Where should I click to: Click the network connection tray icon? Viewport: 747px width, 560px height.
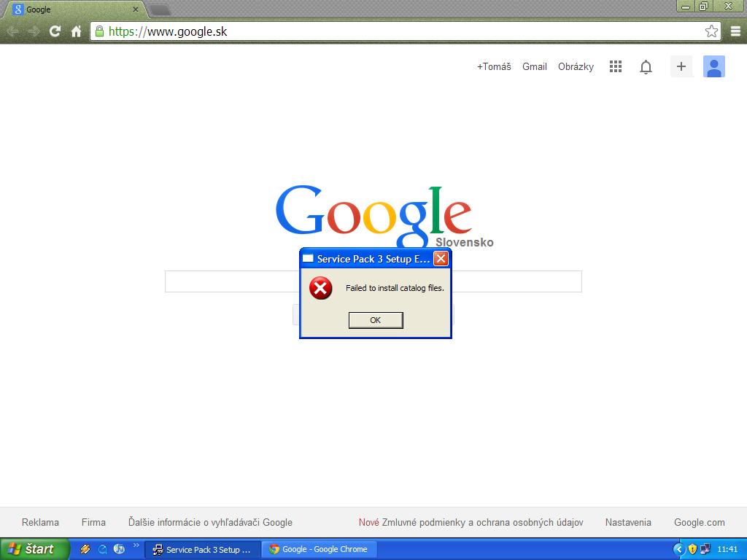coord(705,549)
